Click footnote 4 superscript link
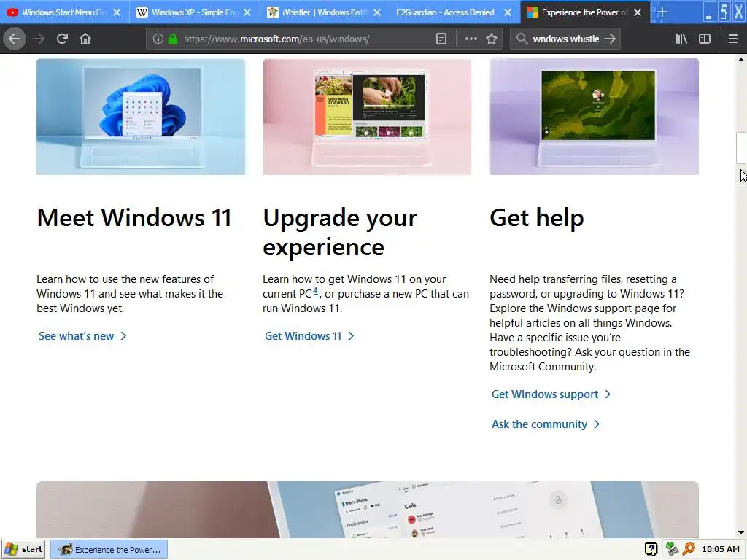The width and height of the screenshot is (747, 560). pyautogui.click(x=315, y=290)
